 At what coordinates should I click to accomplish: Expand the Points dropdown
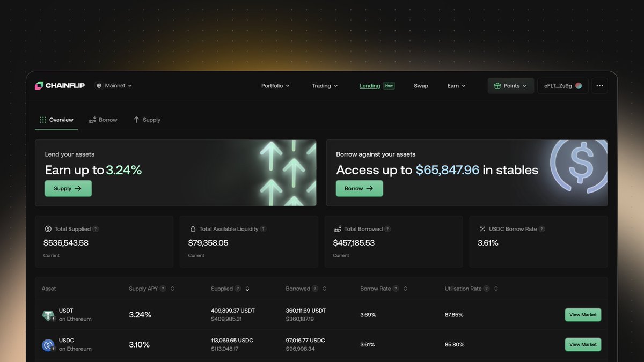[x=510, y=86]
